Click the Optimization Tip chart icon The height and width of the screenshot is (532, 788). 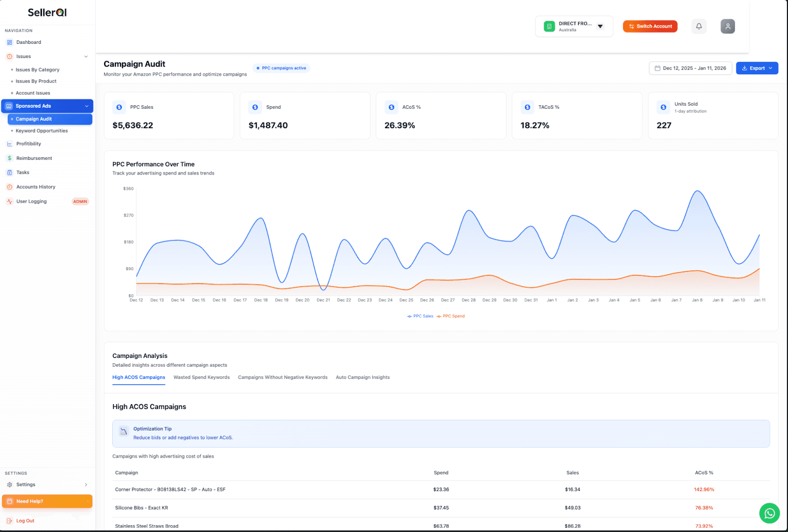[x=124, y=432]
